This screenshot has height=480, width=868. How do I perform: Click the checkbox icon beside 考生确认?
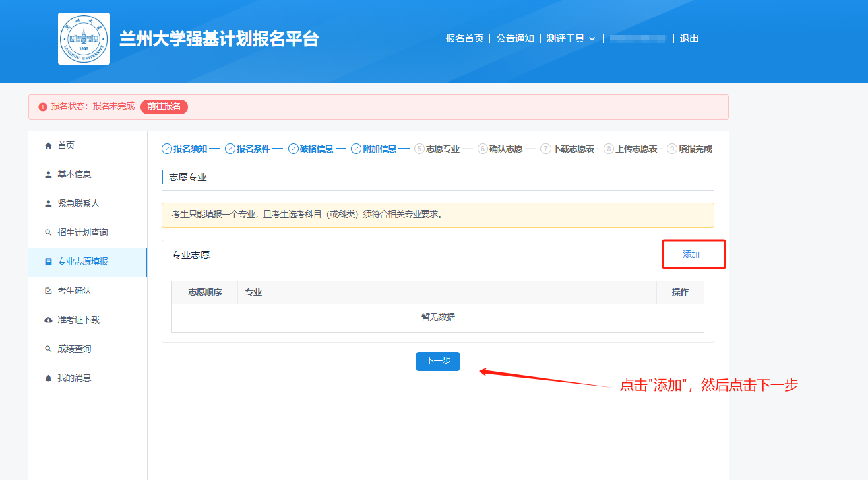[x=48, y=291]
